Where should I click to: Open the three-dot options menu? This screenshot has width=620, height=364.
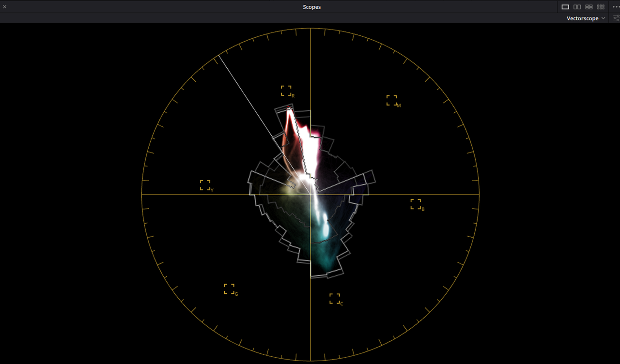(x=616, y=7)
